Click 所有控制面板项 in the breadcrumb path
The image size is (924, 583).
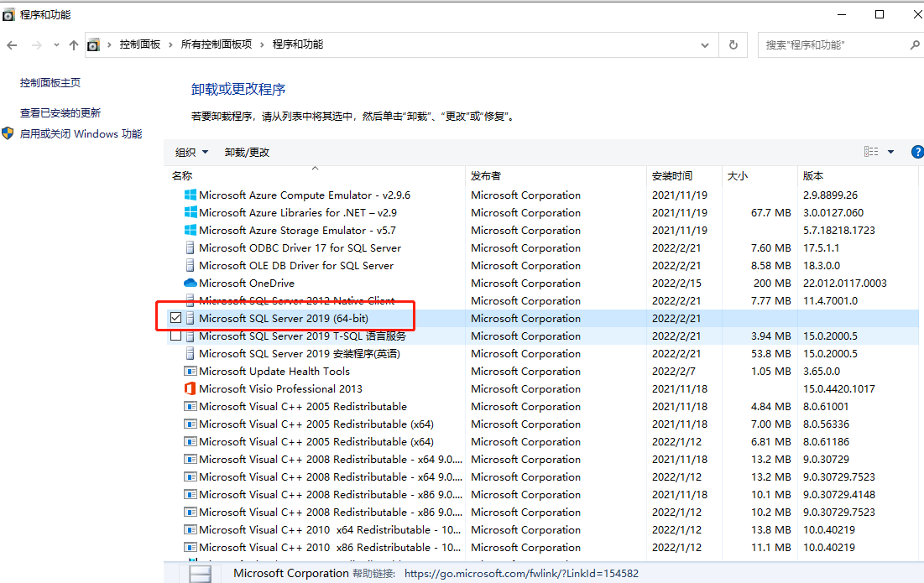[x=217, y=44]
